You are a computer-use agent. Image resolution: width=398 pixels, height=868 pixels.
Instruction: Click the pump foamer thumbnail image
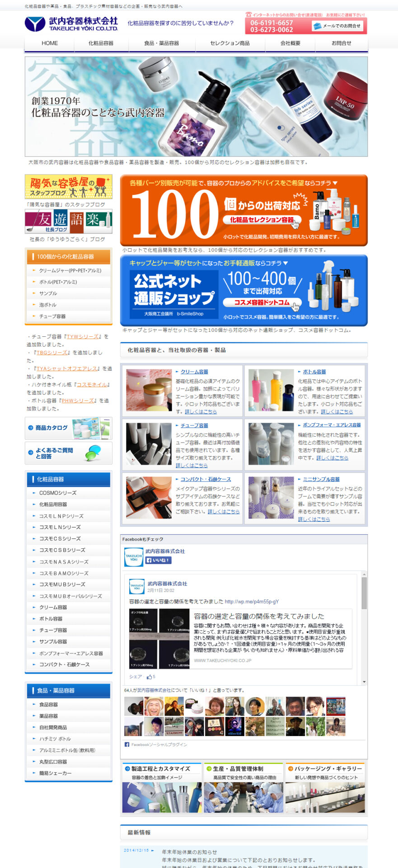point(271,444)
